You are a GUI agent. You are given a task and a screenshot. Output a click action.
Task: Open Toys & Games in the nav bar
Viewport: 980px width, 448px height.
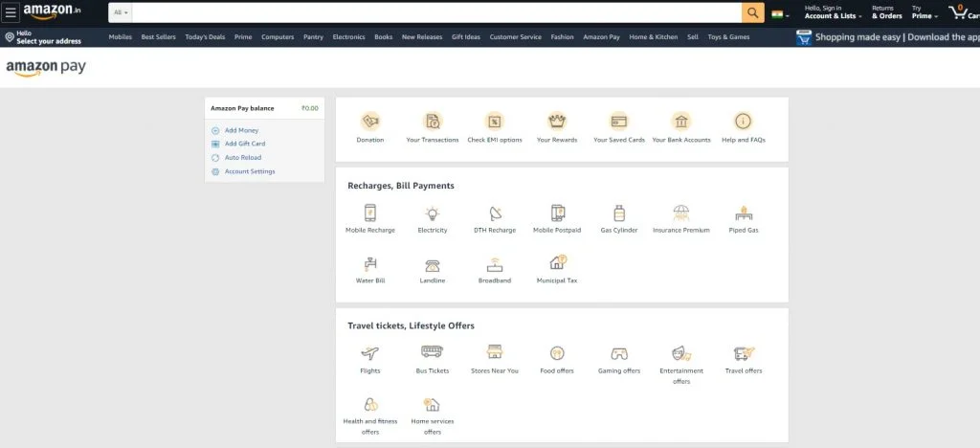[728, 37]
